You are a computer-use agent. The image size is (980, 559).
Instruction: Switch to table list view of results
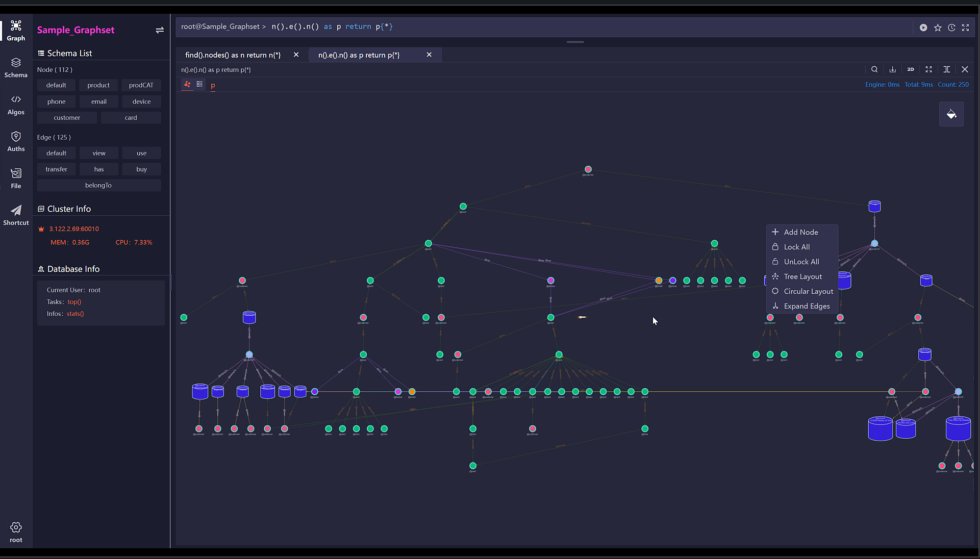pos(199,84)
